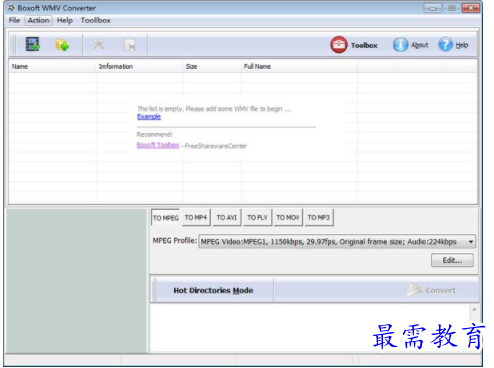Click the title bar app icon
Screen dimensions: 494x368
click(x=11, y=7)
